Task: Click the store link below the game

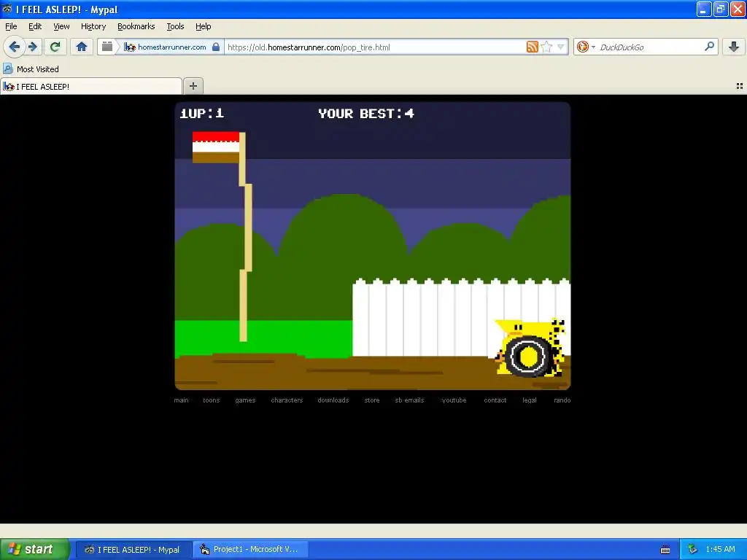Action: pyautogui.click(x=372, y=400)
